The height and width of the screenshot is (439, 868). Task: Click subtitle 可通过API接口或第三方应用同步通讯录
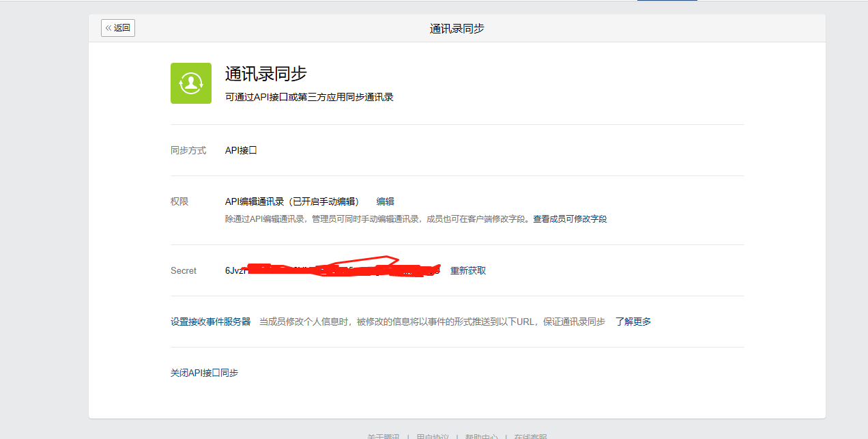tap(310, 97)
